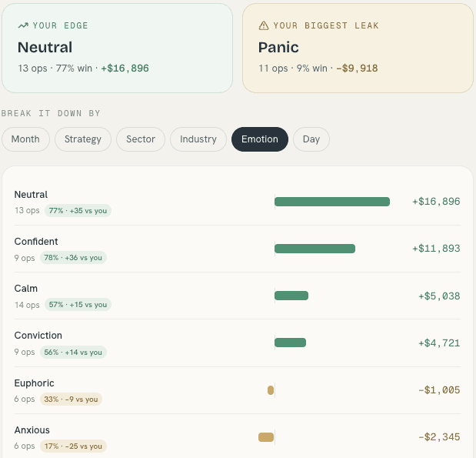Click the Anxious row tan loss bar
Viewport: 476px width, 458px height.
(x=266, y=437)
